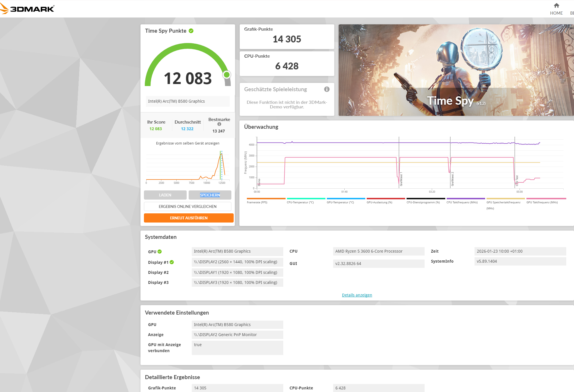Click the green checkmark next to Display #1
The height and width of the screenshot is (392, 574).
click(x=172, y=262)
